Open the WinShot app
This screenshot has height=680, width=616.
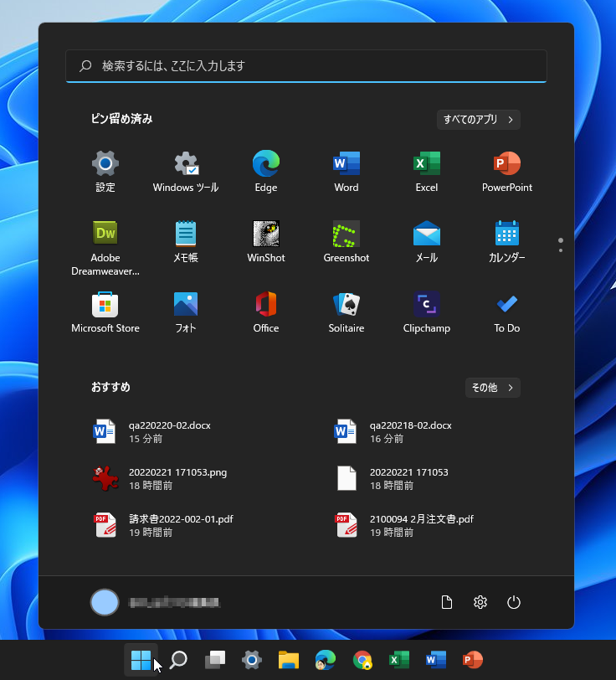click(266, 241)
